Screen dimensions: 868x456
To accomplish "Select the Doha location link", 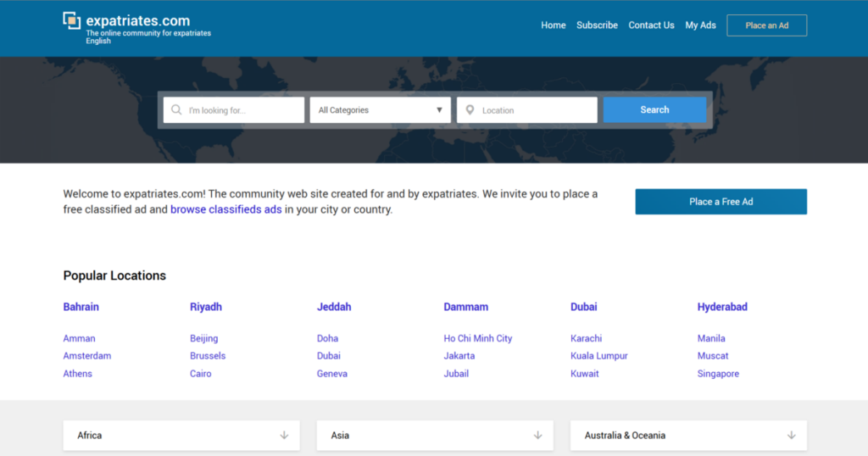I will (327, 338).
